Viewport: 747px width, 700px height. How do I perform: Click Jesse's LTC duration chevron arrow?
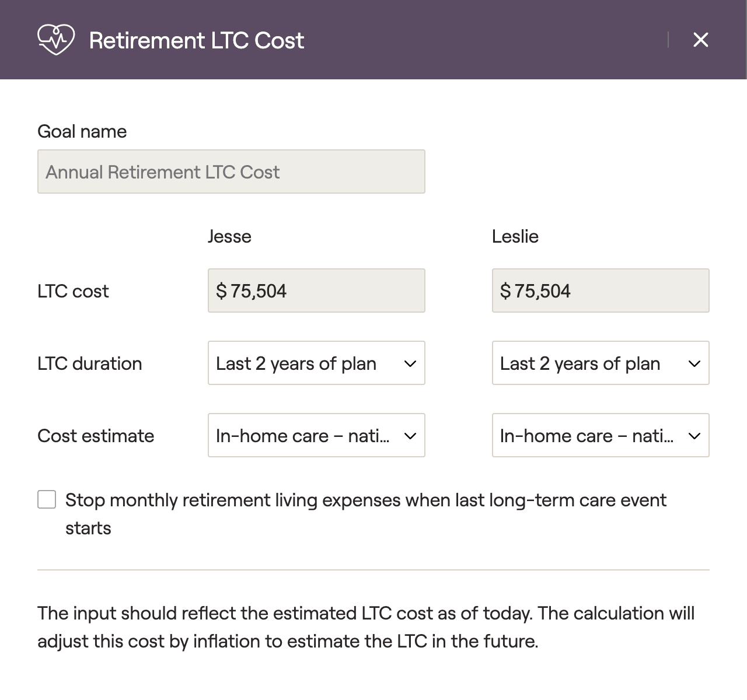click(x=410, y=363)
